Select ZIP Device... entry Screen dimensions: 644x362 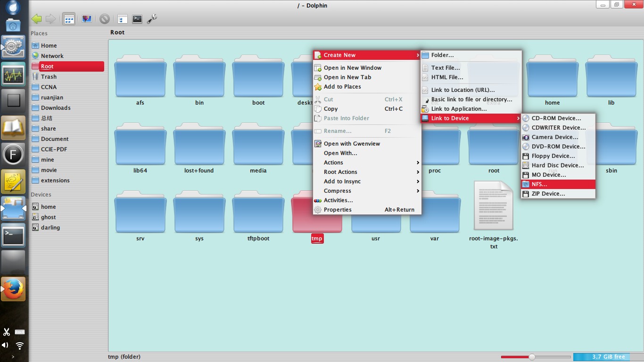tap(558, 194)
